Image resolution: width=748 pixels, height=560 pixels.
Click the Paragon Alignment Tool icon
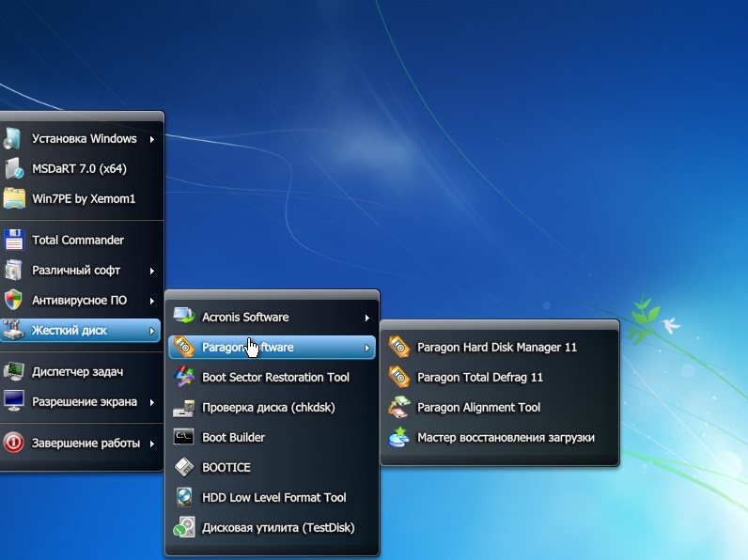[399, 408]
